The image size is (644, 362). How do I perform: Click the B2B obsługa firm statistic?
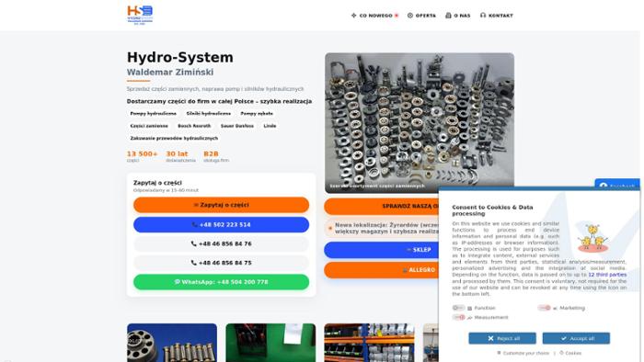click(216, 156)
